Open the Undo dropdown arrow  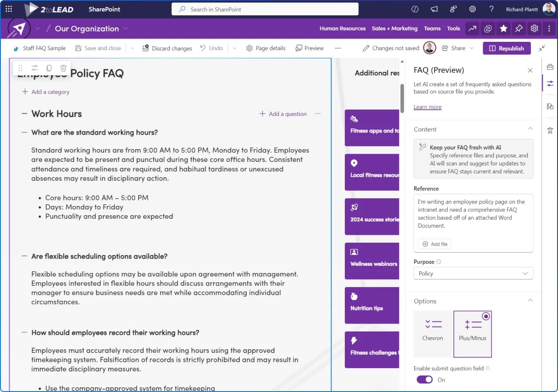tap(234, 48)
